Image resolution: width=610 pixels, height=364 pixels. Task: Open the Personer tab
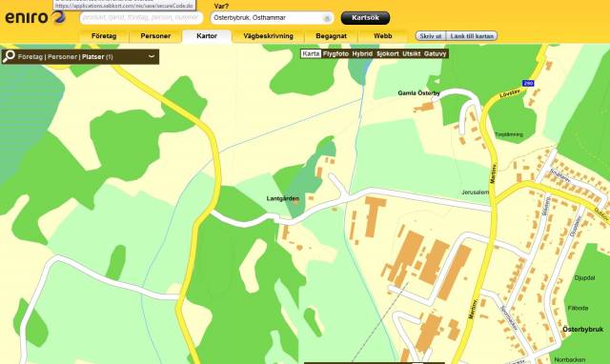155,36
